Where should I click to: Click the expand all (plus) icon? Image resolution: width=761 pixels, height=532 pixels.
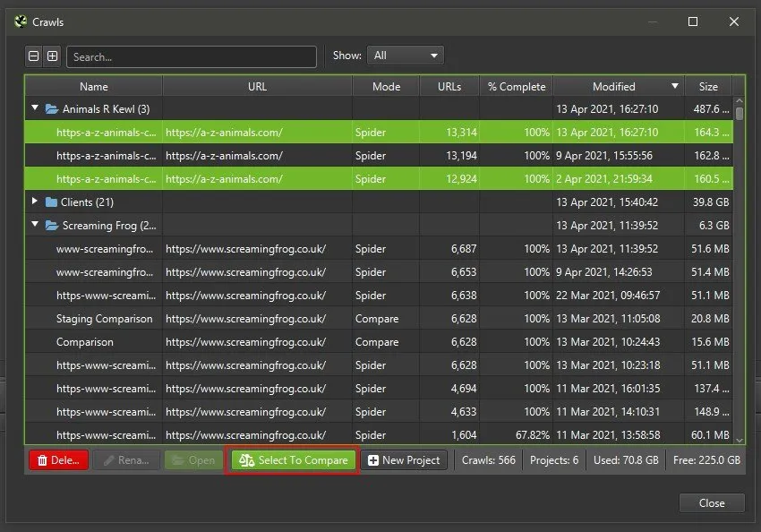tap(52, 56)
